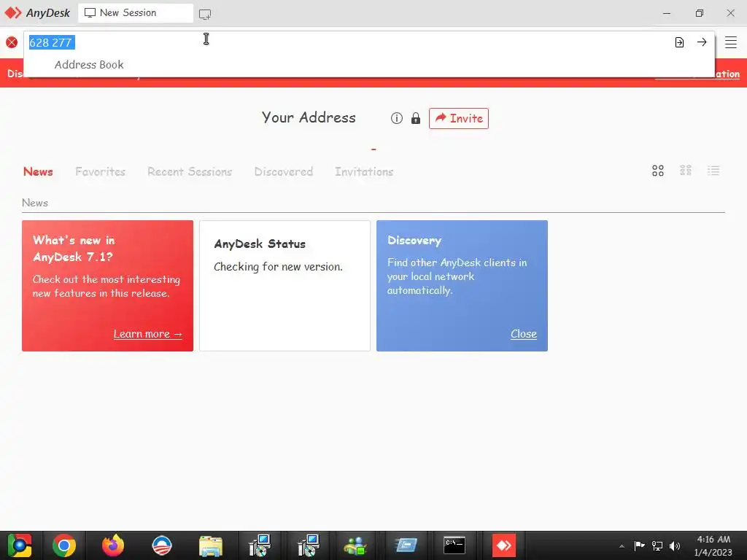Switch to large tile view
This screenshot has width=747, height=560.
point(658,171)
